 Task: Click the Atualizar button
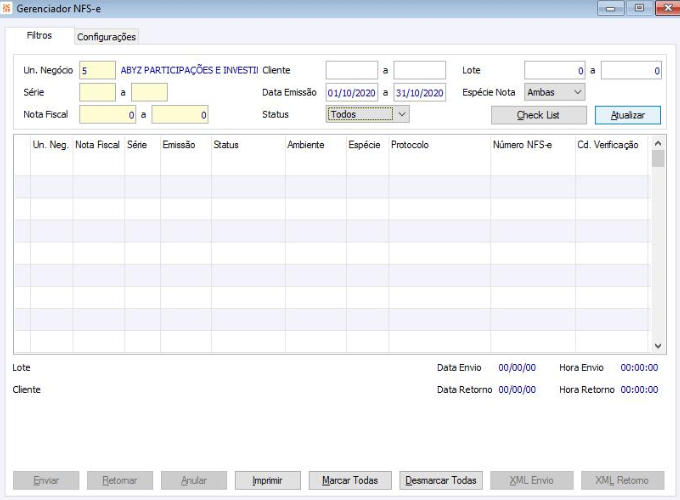pyautogui.click(x=628, y=115)
